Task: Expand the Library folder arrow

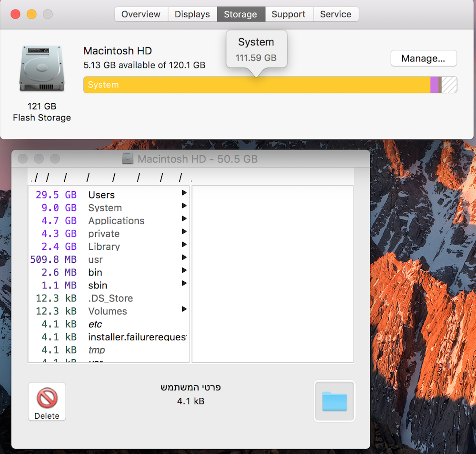Action: click(184, 244)
